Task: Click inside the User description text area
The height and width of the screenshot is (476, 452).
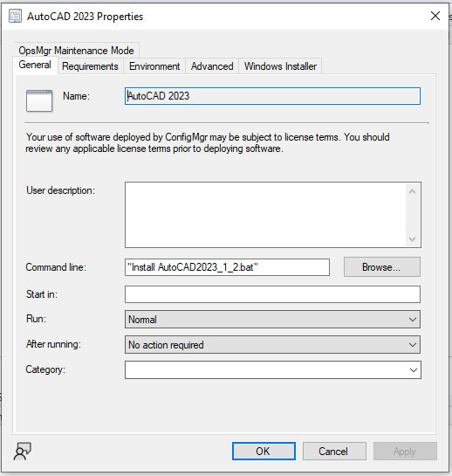Action: point(265,215)
